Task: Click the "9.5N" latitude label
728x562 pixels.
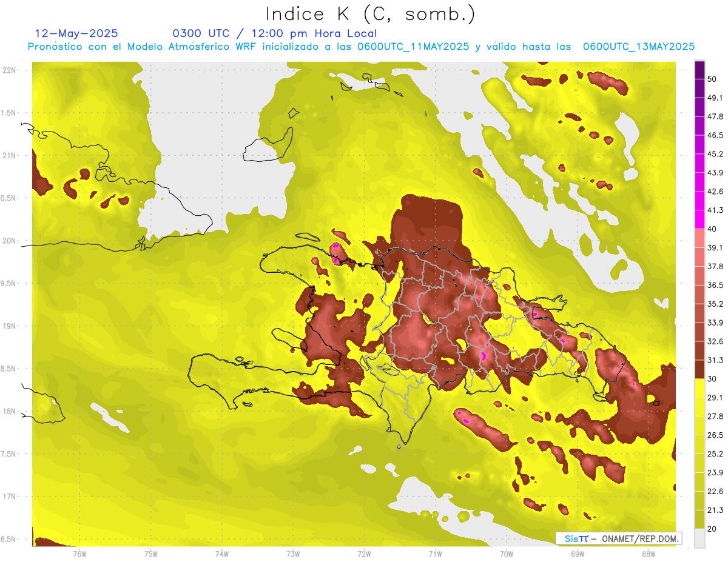Action: [8, 283]
